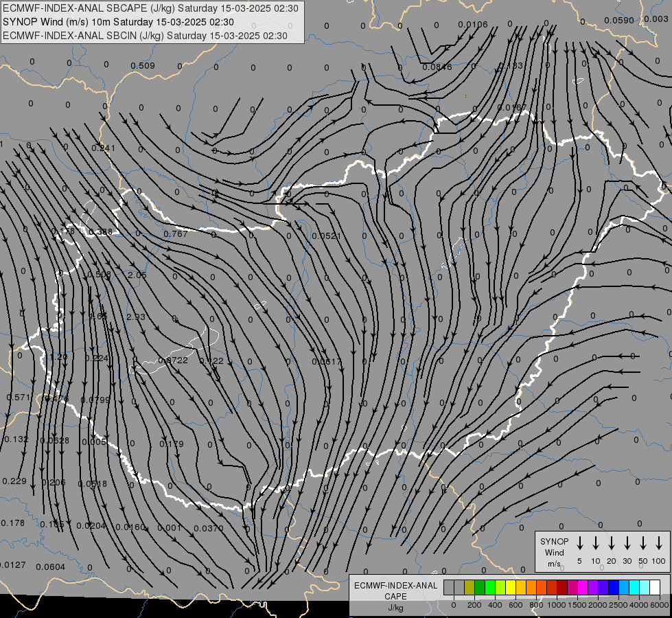Select the ECMWF SBCIN title line
This screenshot has height=618, width=672.
(x=145, y=36)
